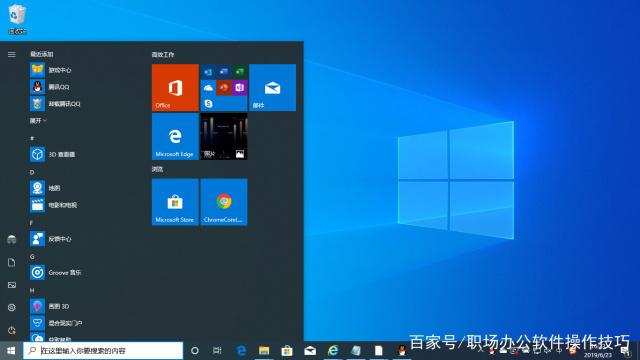
Task: Expand the Start menu hamburger
Action: (x=11, y=54)
